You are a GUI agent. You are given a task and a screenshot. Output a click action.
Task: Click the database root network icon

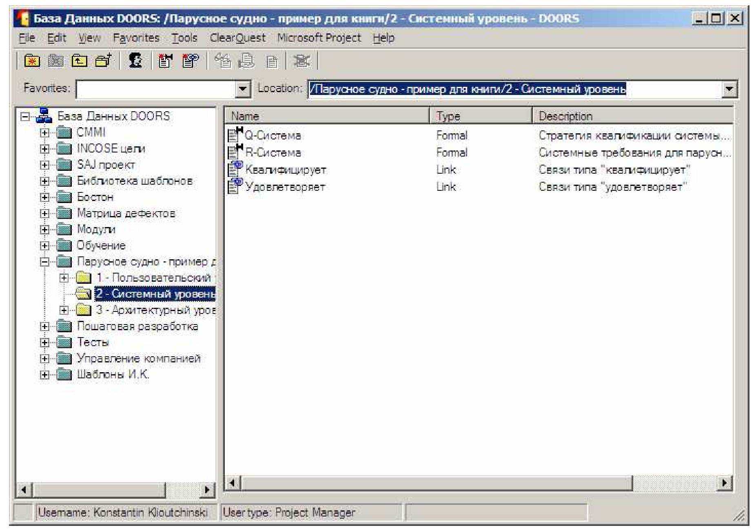click(44, 116)
